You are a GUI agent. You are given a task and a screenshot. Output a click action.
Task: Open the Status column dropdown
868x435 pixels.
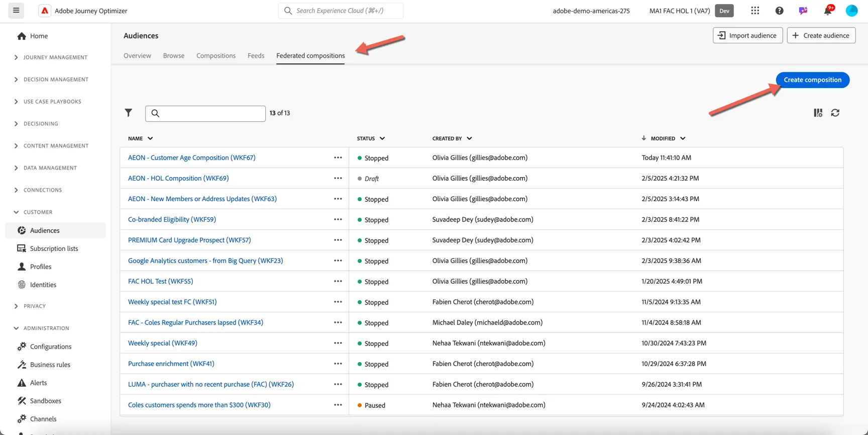coord(382,139)
